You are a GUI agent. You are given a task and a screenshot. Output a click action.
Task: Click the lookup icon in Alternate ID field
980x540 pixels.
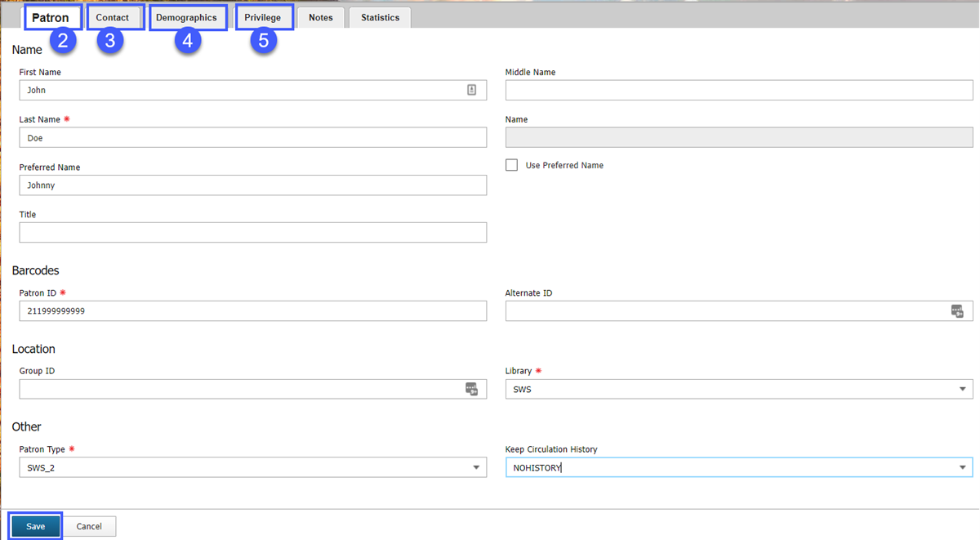click(x=956, y=310)
